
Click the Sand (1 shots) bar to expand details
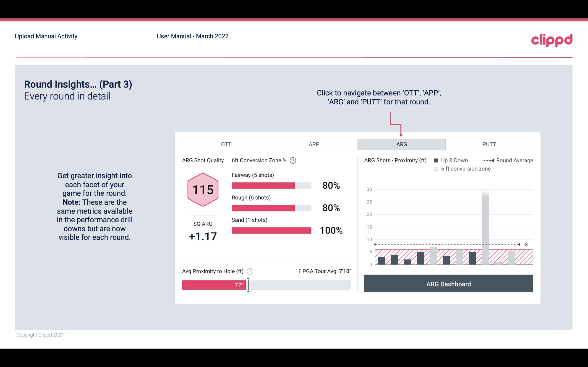pyautogui.click(x=271, y=230)
